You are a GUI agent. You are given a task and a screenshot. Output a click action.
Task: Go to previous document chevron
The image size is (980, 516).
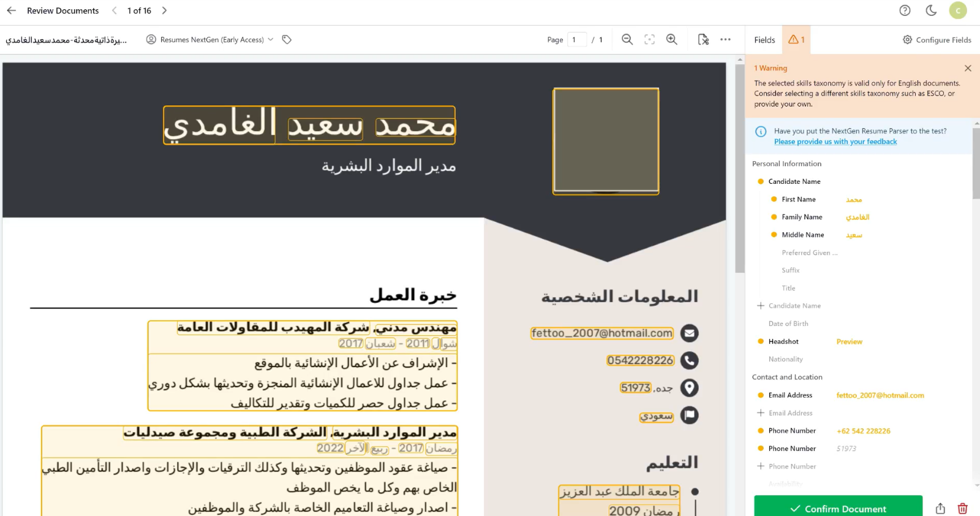[115, 10]
